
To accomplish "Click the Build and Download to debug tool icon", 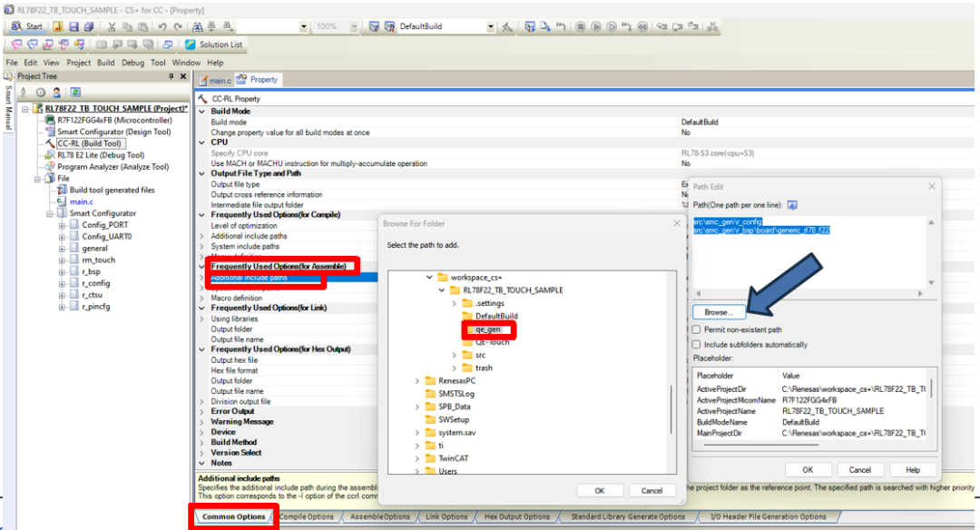I will click(530, 26).
